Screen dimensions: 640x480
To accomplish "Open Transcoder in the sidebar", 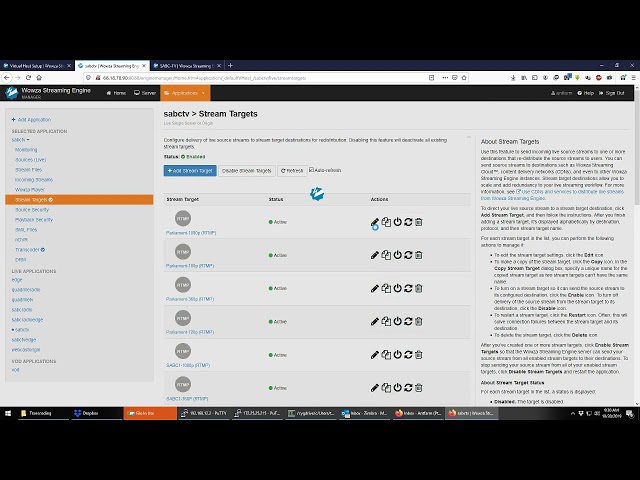I will pos(30,249).
